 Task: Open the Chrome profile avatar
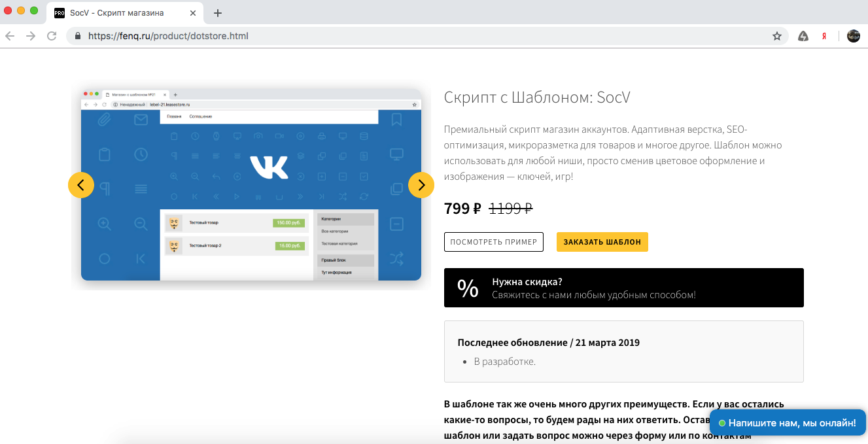pyautogui.click(x=853, y=36)
